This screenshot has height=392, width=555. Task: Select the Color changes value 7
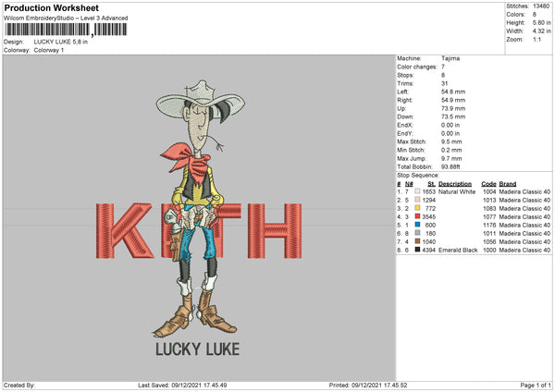point(443,67)
